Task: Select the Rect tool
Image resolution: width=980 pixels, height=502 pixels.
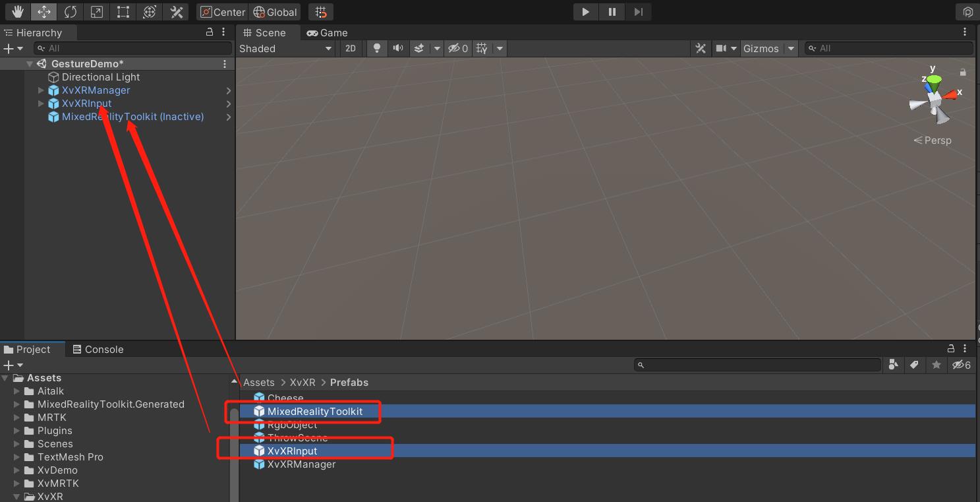Action: [x=123, y=12]
